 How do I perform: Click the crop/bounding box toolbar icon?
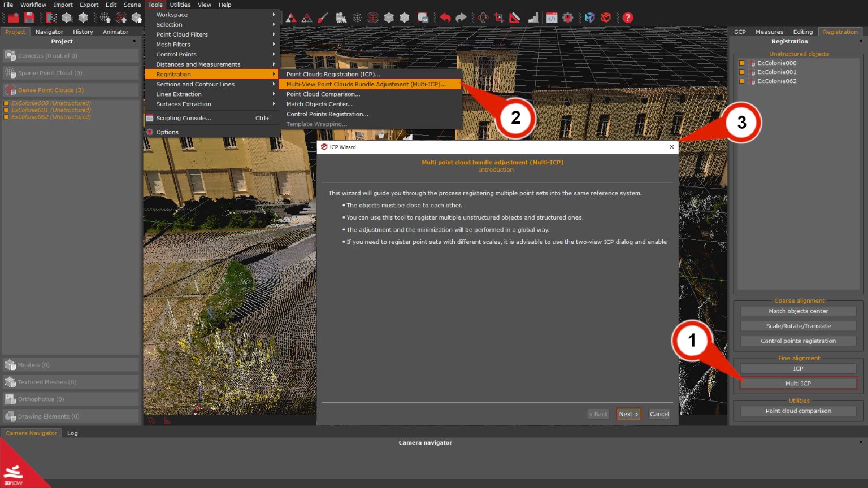(x=499, y=18)
